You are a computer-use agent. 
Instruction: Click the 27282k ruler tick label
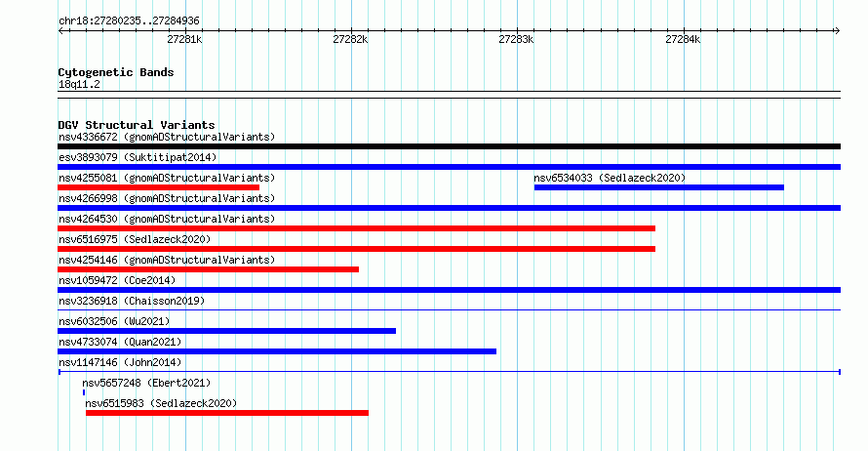point(350,39)
